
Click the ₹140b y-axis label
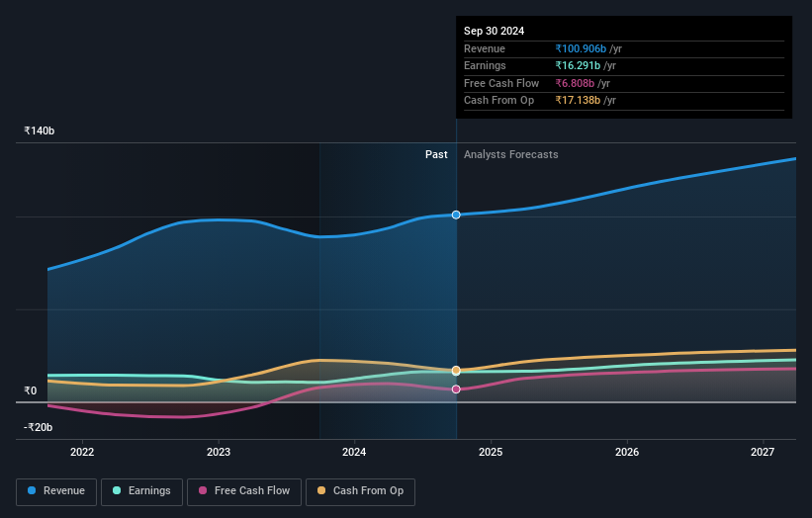point(39,130)
